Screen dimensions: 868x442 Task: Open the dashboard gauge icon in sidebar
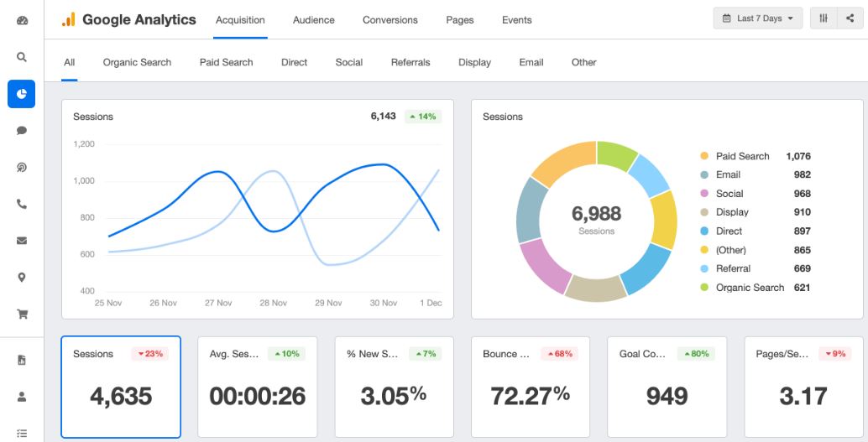click(x=22, y=21)
